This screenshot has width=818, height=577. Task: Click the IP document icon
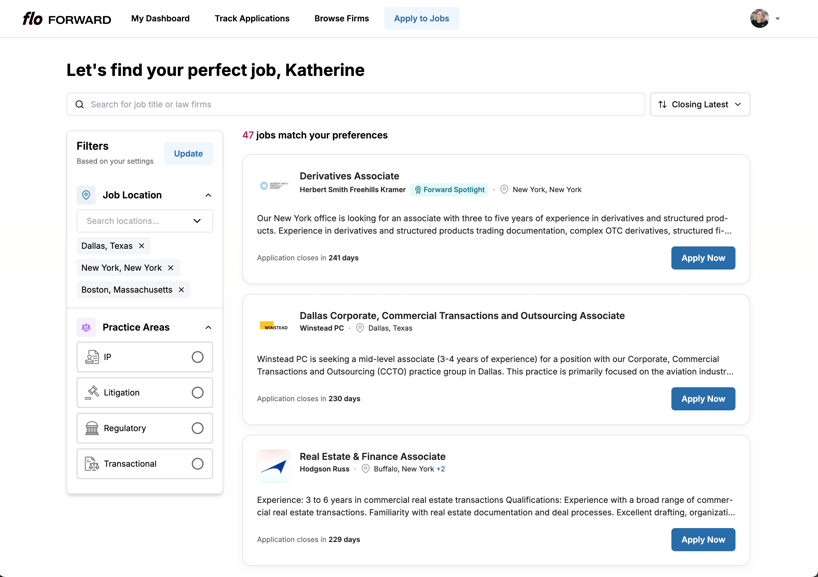click(x=92, y=357)
